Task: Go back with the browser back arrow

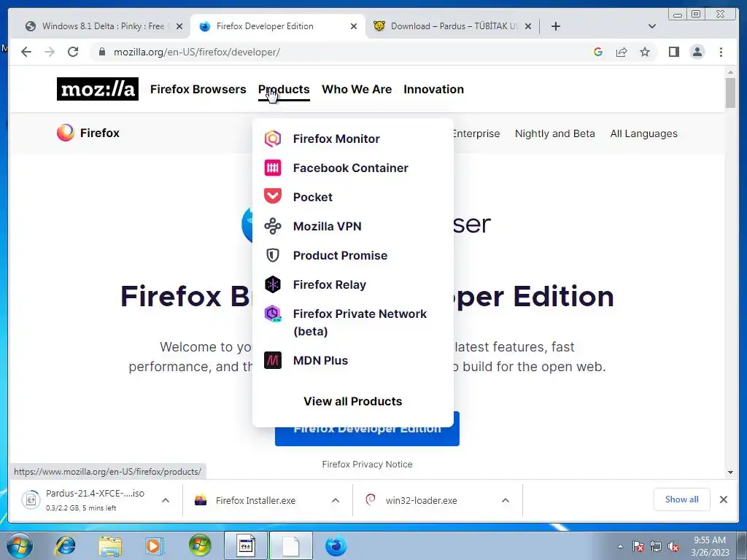Action: pyautogui.click(x=26, y=52)
